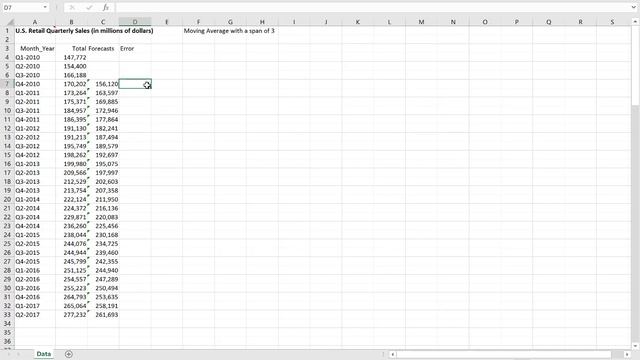The image size is (640, 360).
Task: Switch to the Data sheet tab
Action: coord(44,354)
